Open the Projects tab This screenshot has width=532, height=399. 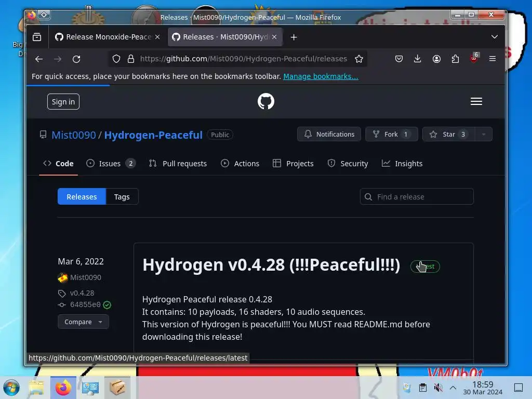[x=293, y=164]
